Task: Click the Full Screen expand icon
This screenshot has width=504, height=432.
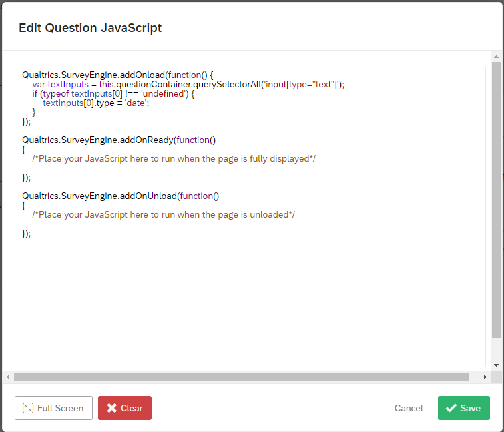Action: click(28, 408)
